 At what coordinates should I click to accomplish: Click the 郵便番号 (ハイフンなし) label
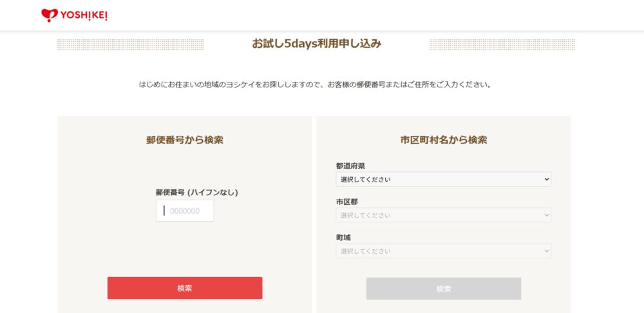point(196,192)
